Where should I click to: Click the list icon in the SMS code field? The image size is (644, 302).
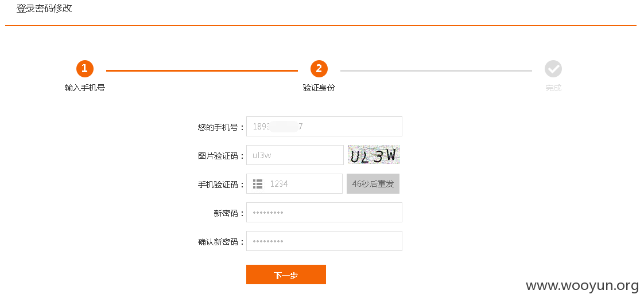tap(258, 184)
